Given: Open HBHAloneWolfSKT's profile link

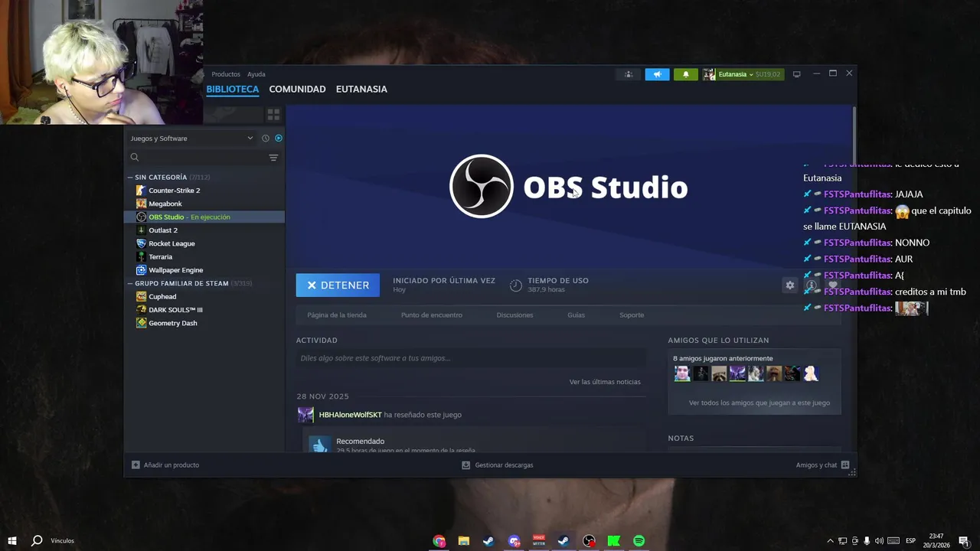Looking at the screenshot, I should [350, 415].
